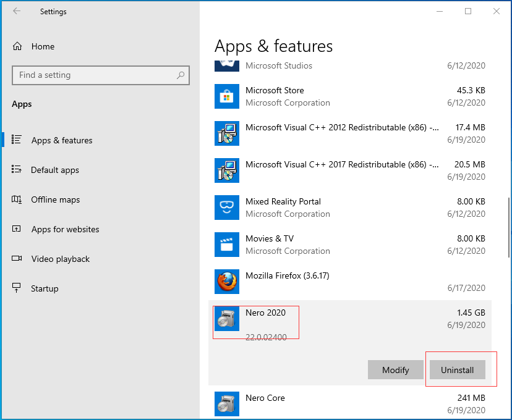Click the Startup sidebar icon

click(16, 288)
